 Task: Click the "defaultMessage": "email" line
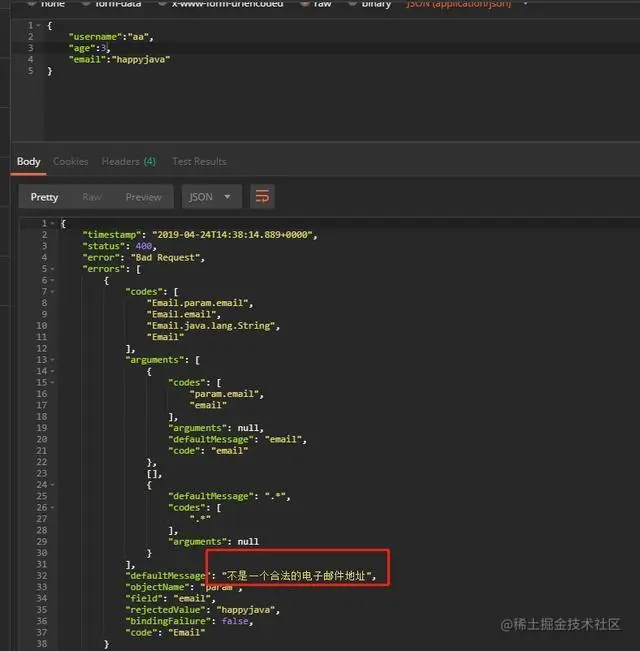pos(237,439)
